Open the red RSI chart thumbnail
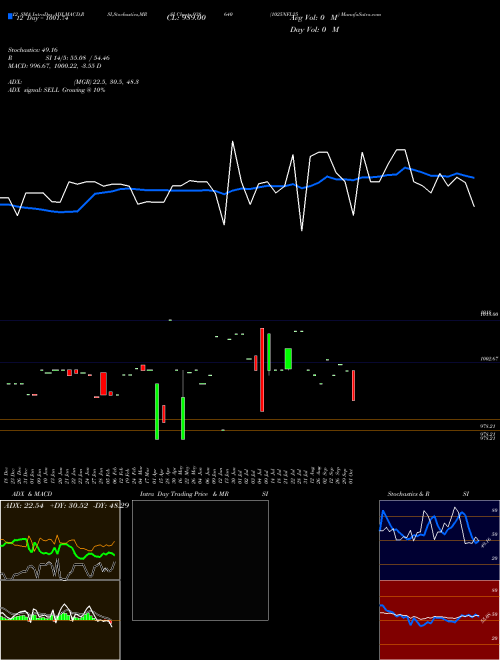This screenshot has height=660, width=500. point(439,620)
